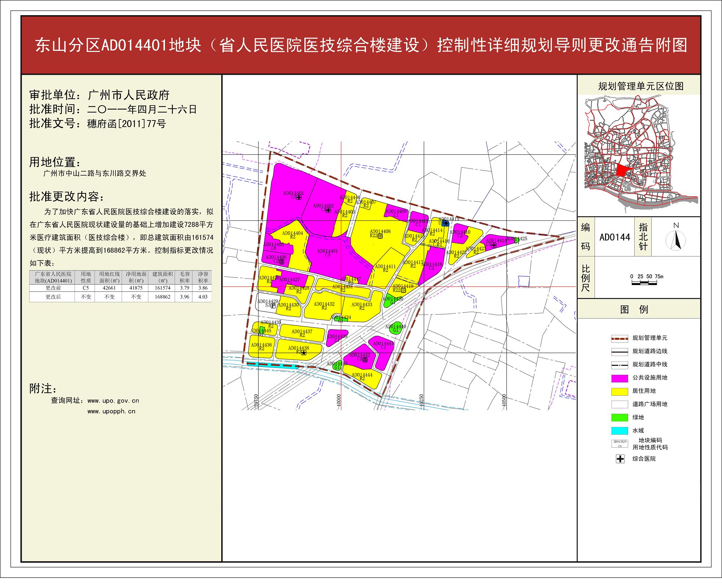Click parking P icon on parcel AD014429

tap(273, 306)
